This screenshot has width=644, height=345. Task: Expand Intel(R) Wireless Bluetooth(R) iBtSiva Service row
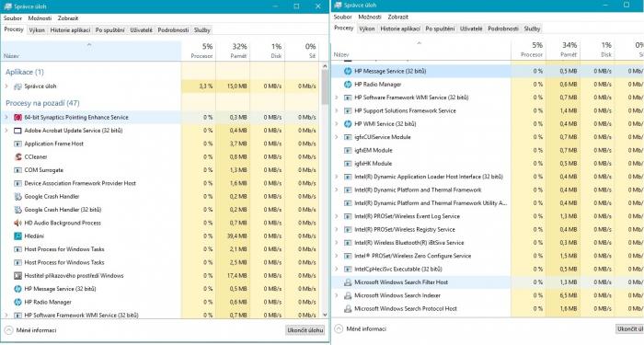pos(337,243)
